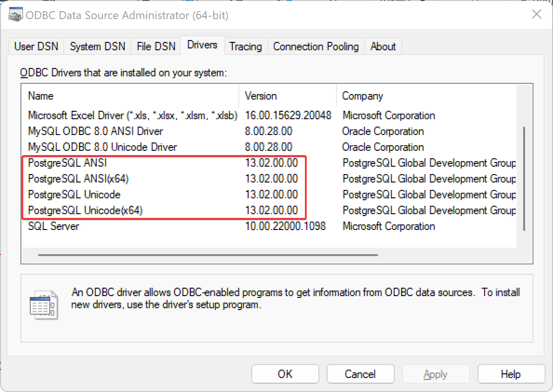Click Oracle Corporation in MySQL Unicode row
This screenshot has width=553, height=392.
(383, 147)
